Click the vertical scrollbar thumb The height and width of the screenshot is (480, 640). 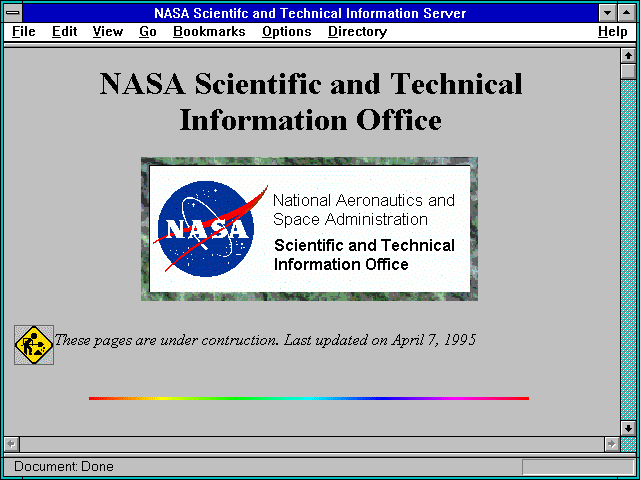tap(628, 72)
